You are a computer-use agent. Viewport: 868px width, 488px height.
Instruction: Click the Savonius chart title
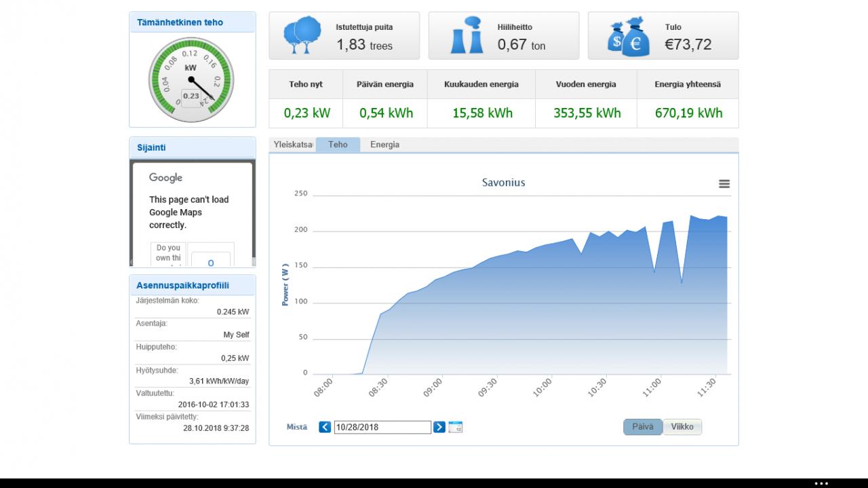(504, 183)
